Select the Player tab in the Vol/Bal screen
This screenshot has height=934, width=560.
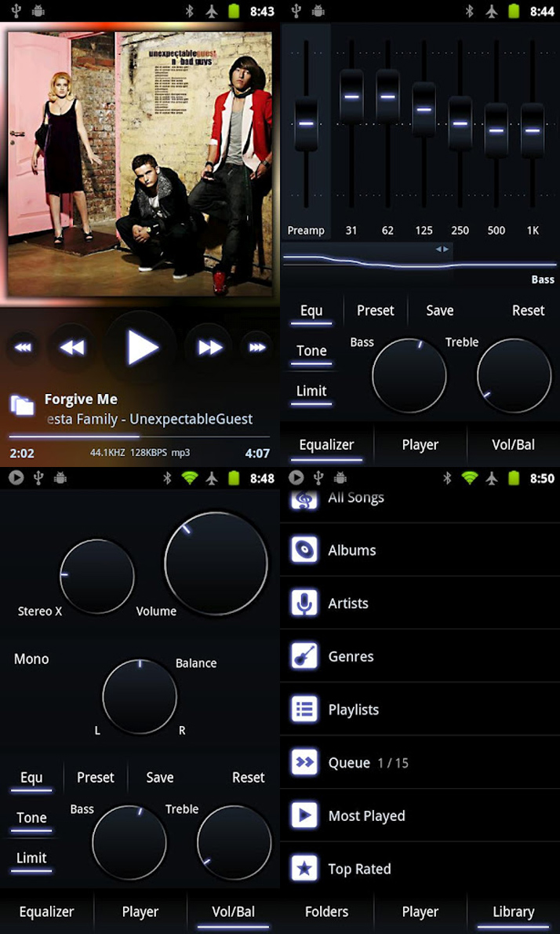click(x=140, y=912)
